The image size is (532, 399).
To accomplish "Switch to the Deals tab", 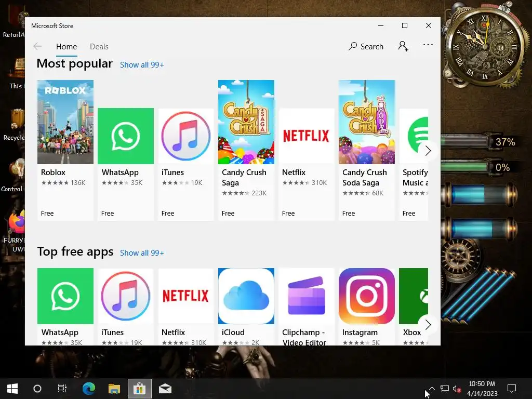I will click(x=99, y=47).
